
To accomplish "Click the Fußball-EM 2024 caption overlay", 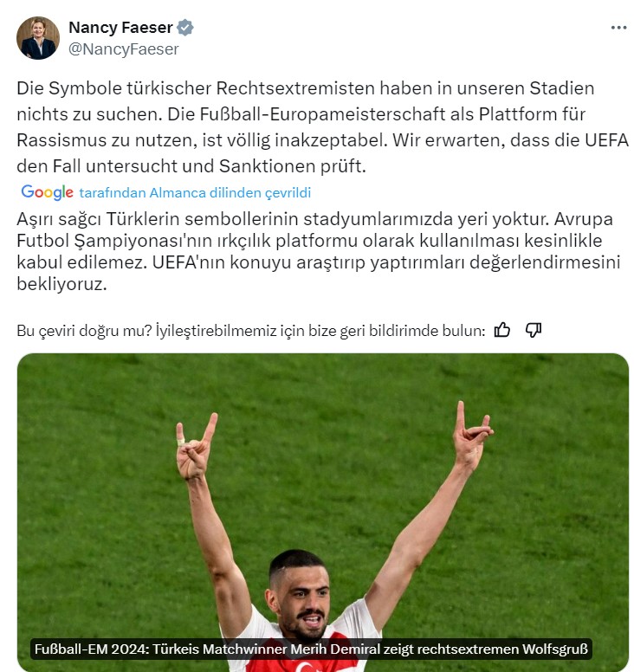I will click(x=311, y=649).
